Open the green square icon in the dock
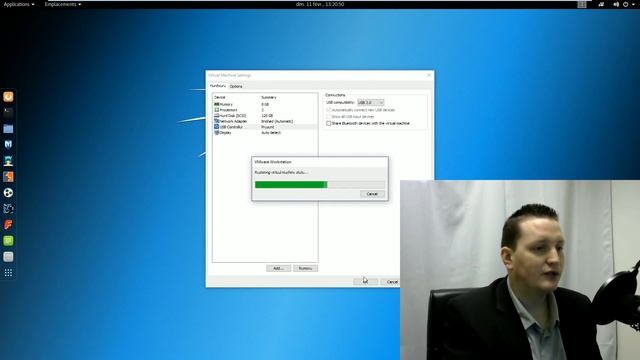 (x=8, y=241)
